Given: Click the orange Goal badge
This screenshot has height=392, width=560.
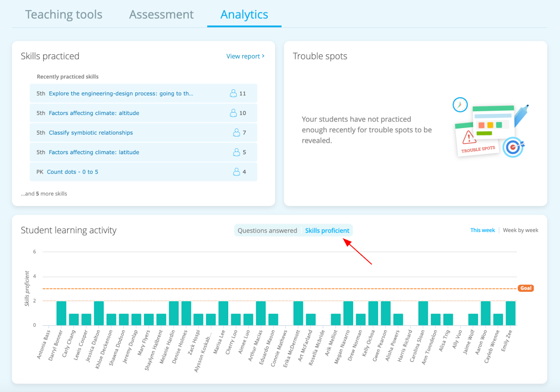Looking at the screenshot, I should (x=526, y=288).
